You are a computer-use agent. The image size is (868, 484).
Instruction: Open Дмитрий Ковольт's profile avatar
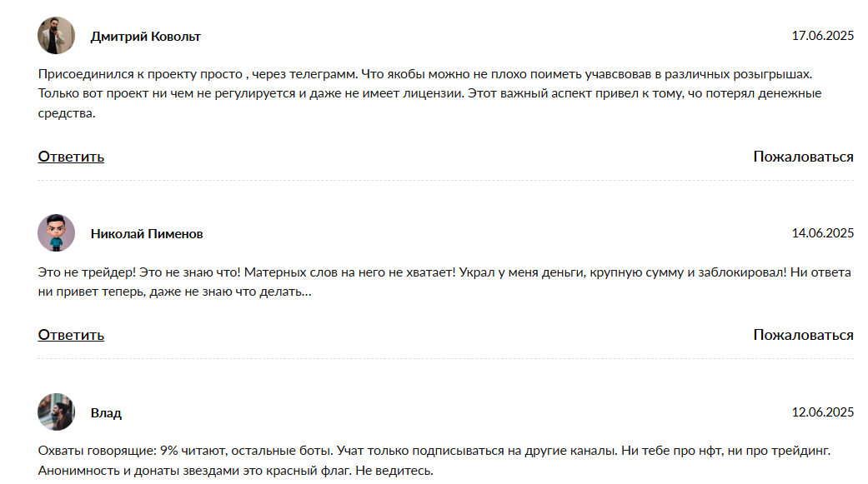pos(56,35)
